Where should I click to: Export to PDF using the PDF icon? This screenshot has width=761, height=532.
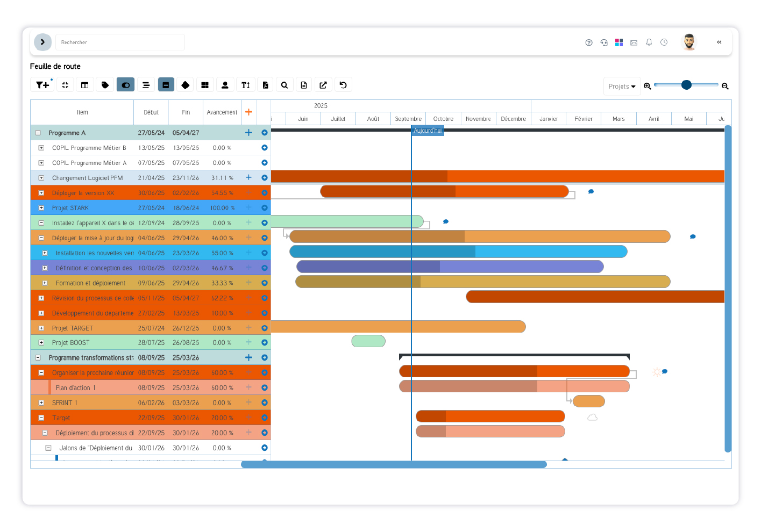point(265,84)
